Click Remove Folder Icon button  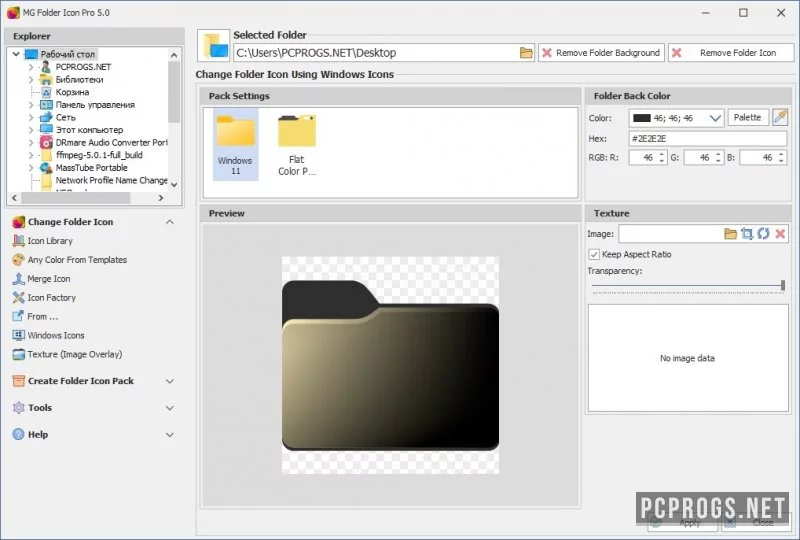coord(731,53)
